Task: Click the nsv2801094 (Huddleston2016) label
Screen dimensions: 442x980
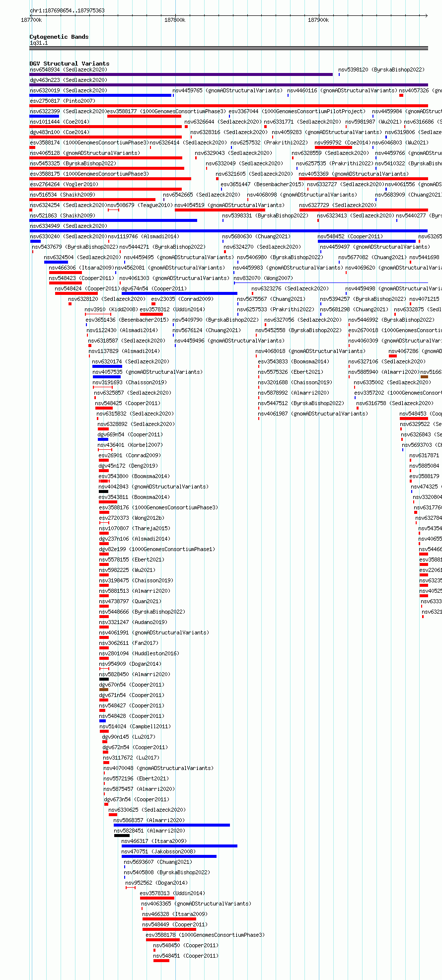Action: [139, 654]
